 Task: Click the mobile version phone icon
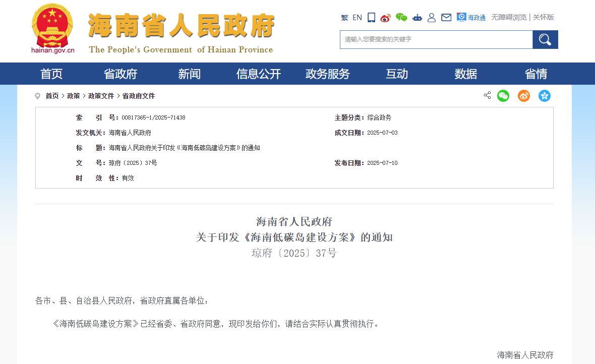pos(372,18)
